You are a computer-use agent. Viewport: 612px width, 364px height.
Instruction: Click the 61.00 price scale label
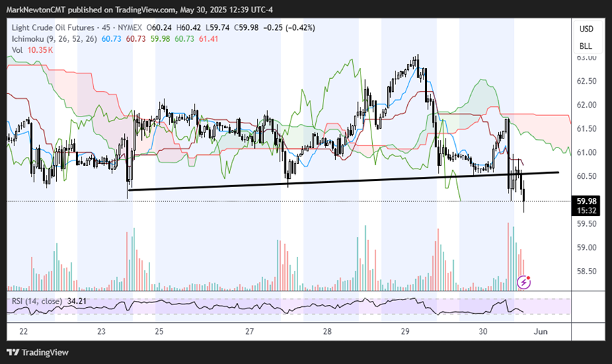point(587,153)
